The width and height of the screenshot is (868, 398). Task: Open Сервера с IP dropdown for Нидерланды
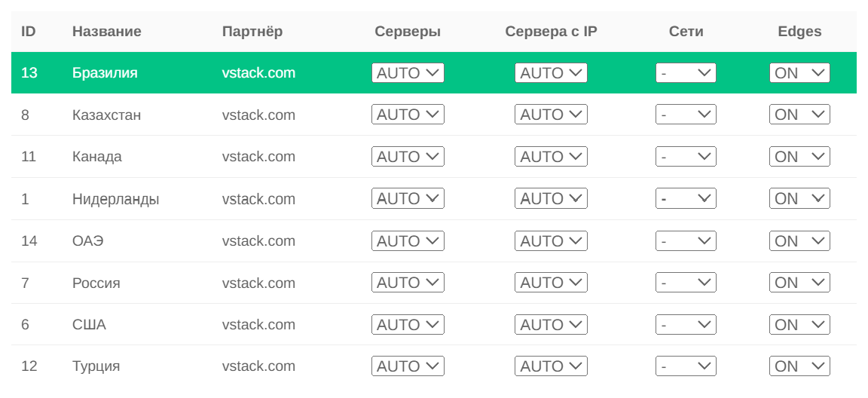click(x=551, y=199)
